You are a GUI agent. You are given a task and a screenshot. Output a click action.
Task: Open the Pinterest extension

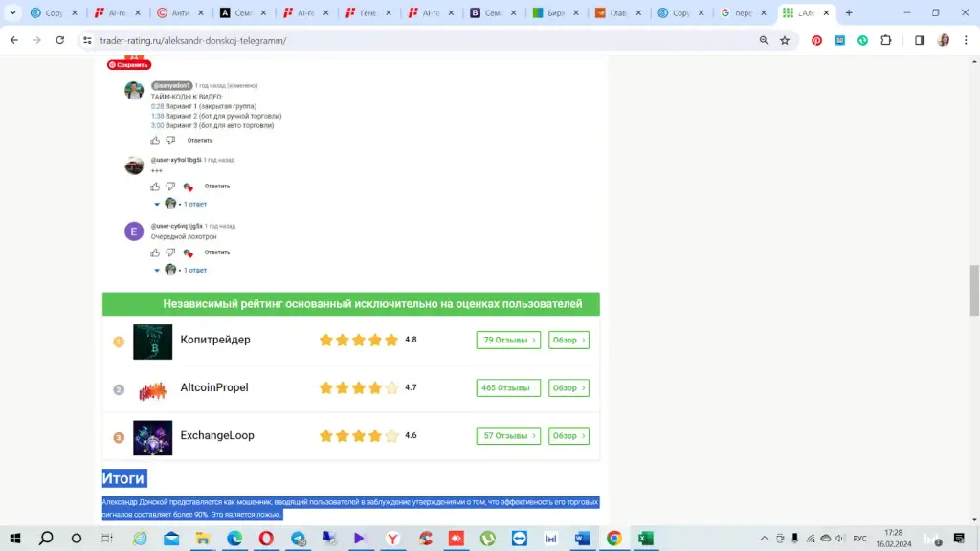click(817, 40)
